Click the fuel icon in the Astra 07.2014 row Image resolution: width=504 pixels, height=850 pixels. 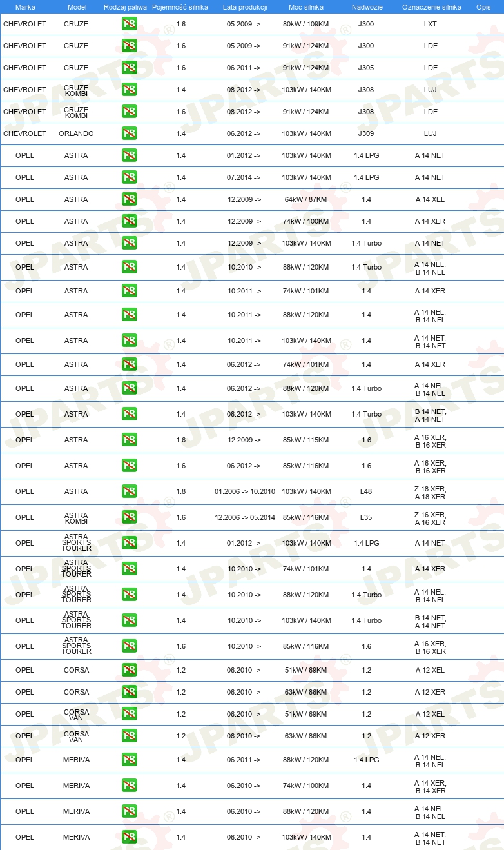point(129,177)
